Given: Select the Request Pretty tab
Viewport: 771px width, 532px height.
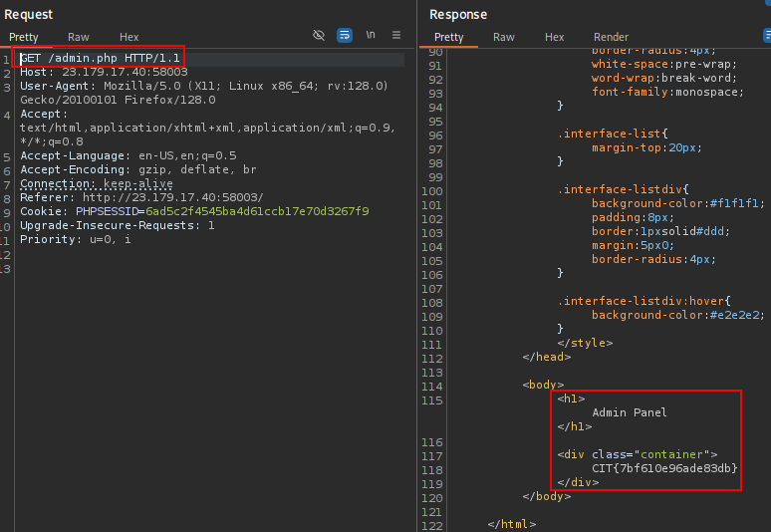Looking at the screenshot, I should (24, 37).
